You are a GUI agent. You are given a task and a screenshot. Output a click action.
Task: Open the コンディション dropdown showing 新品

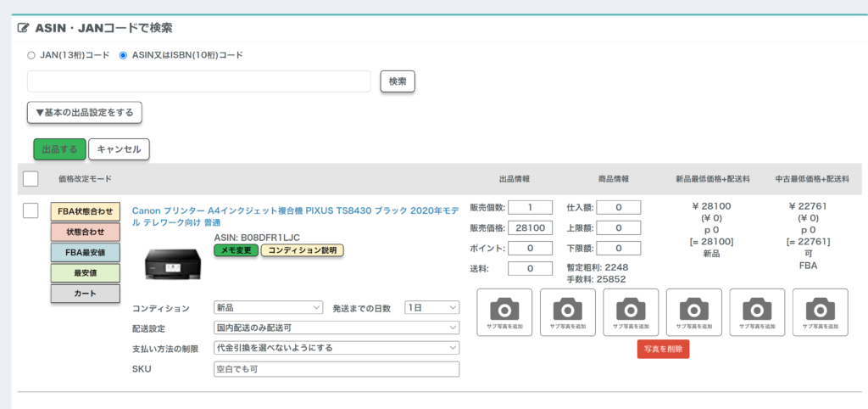click(269, 307)
